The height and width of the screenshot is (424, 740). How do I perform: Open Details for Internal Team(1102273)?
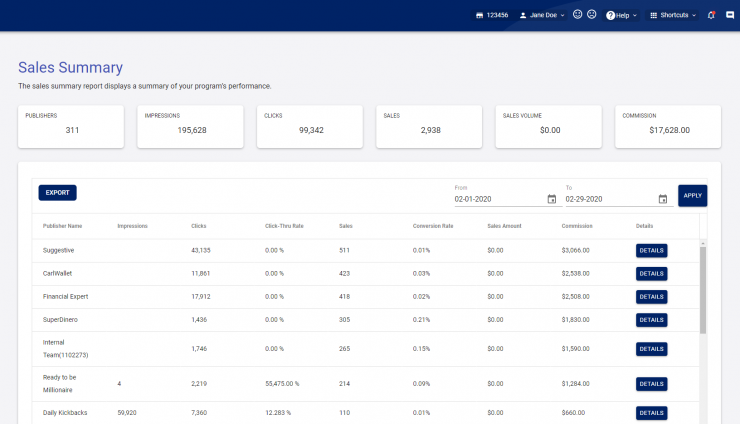click(651, 349)
